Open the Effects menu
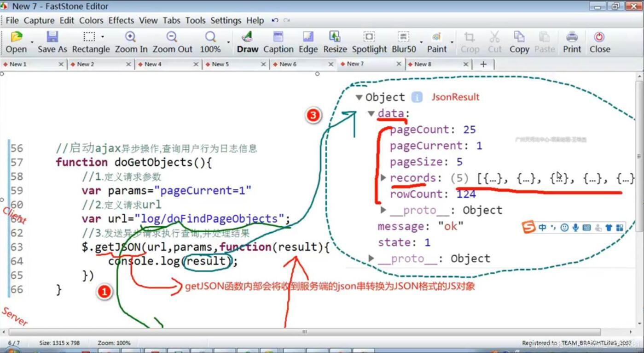 (121, 20)
